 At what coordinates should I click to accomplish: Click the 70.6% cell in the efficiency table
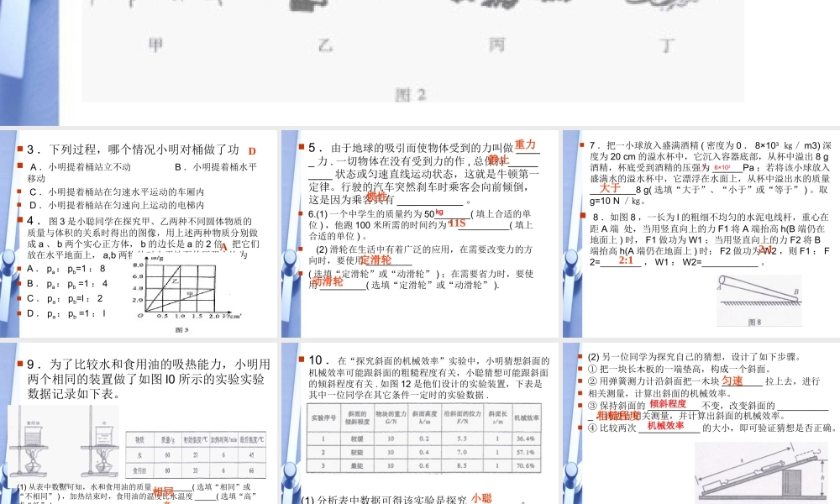(525, 465)
